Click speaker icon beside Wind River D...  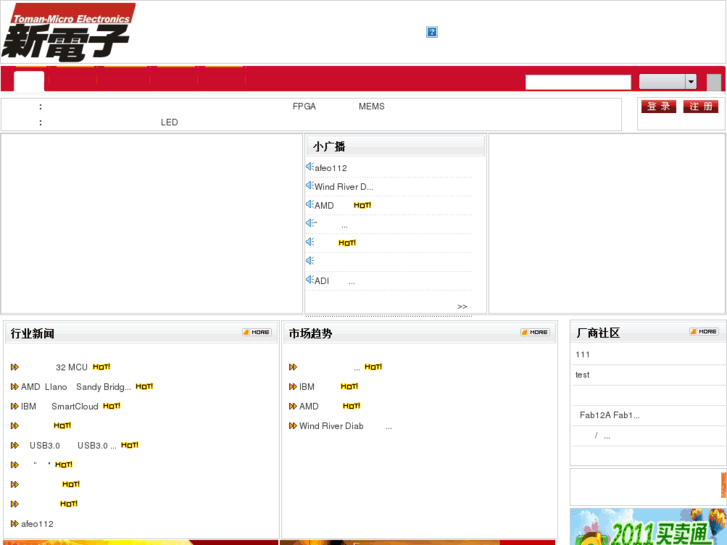pyautogui.click(x=310, y=185)
